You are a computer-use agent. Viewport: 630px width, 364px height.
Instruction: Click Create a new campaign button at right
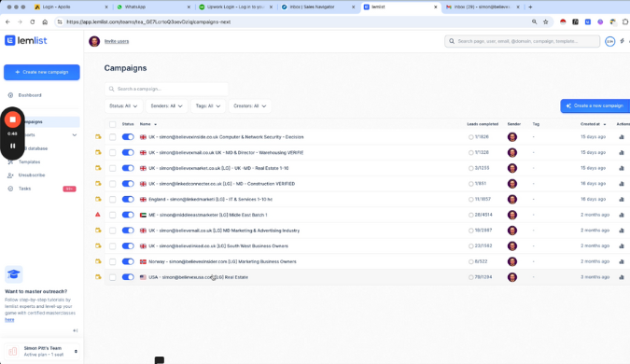point(595,105)
